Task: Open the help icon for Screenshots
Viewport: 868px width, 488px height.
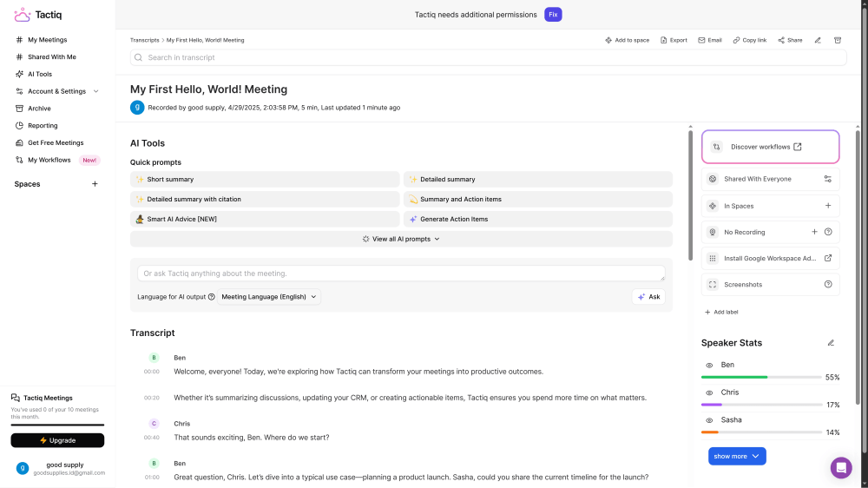Action: pos(828,284)
